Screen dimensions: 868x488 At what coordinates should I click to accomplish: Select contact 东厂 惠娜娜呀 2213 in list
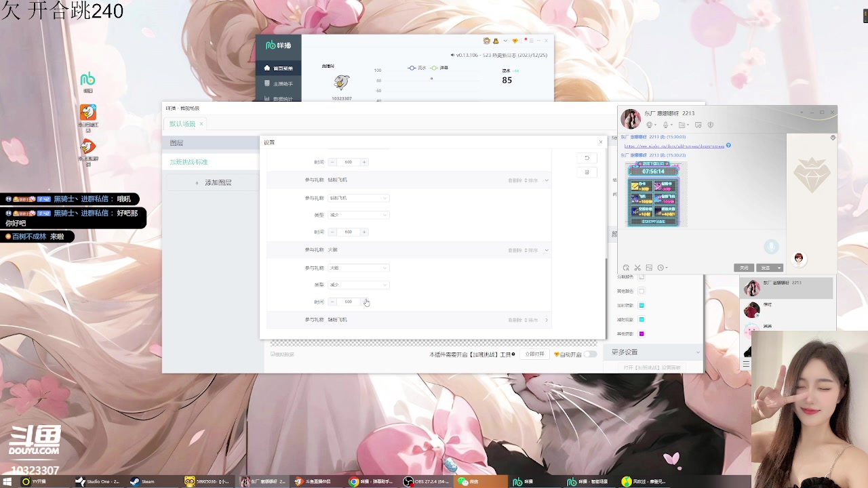point(786,288)
